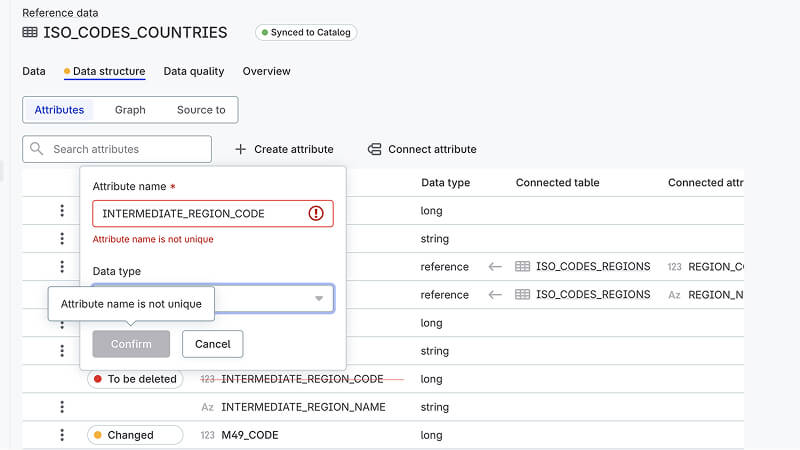Click the red error icon in name field
Screen dimensions: 800x450
point(316,213)
